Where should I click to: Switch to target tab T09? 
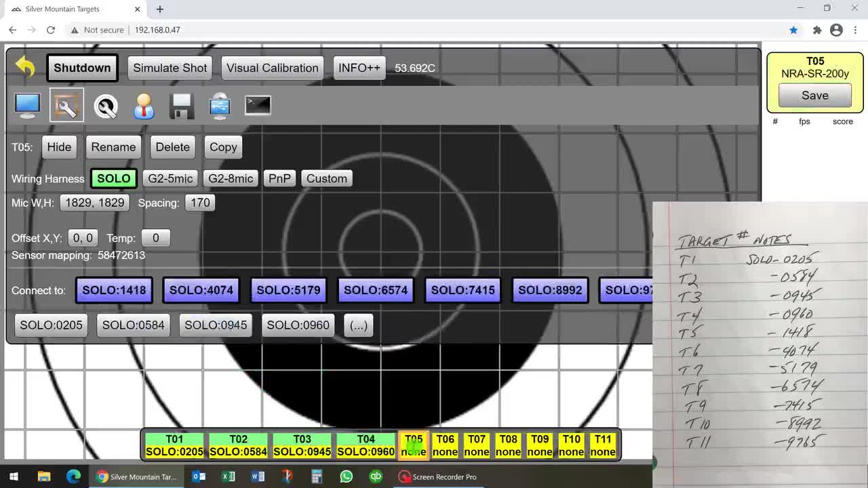pos(540,445)
